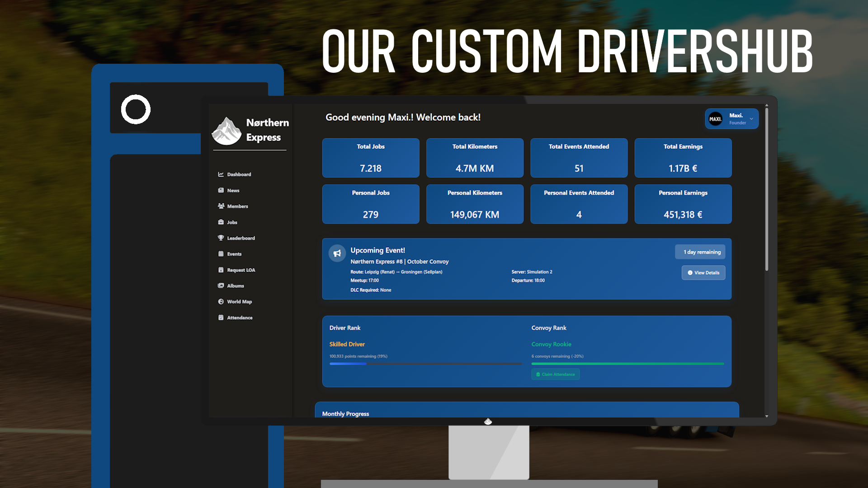Click the 1 day remaining badge
868x488 pixels.
click(x=700, y=252)
